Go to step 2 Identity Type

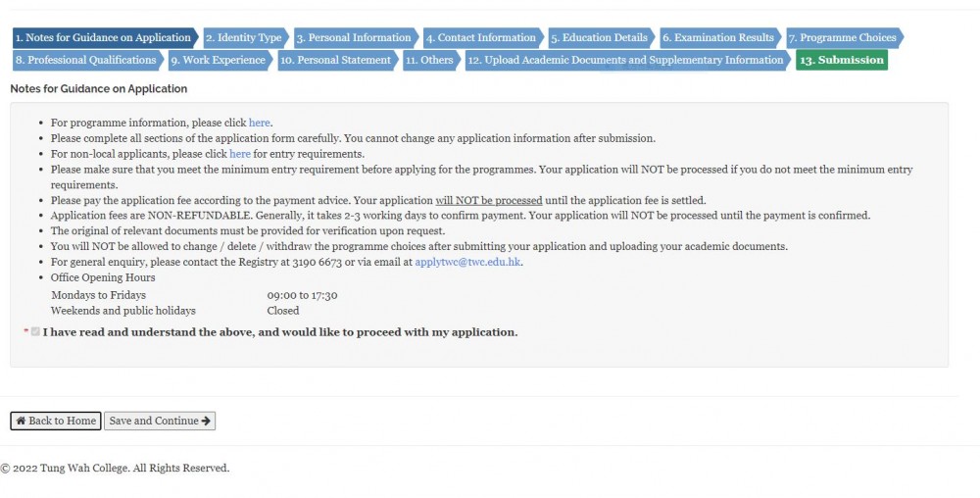click(x=246, y=37)
